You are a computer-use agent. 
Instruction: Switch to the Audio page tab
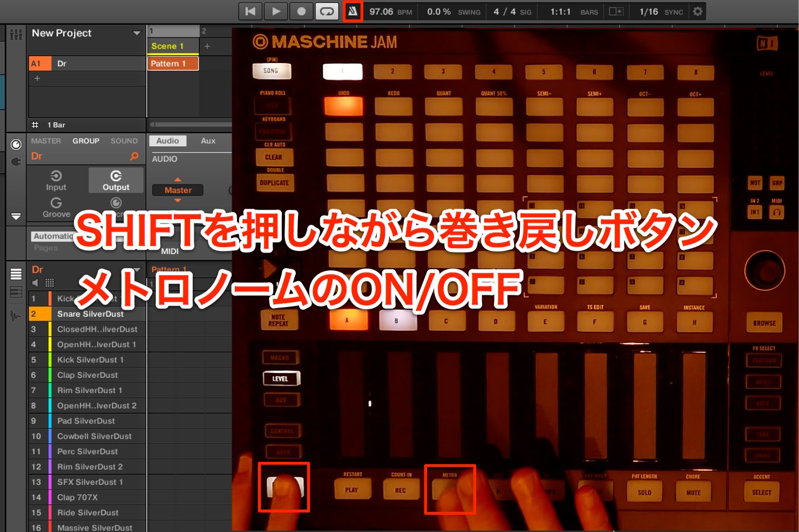tap(167, 141)
